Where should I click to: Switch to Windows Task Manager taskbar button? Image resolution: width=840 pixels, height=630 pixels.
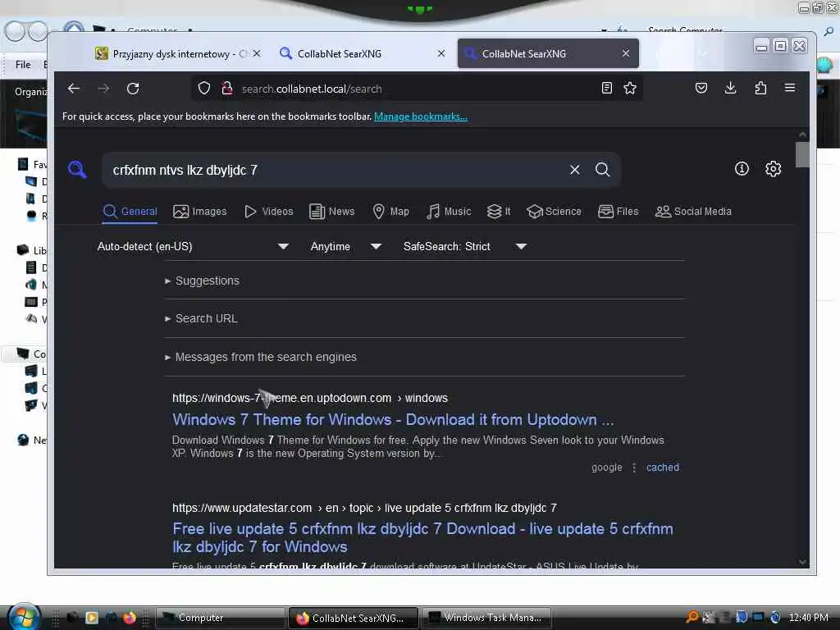(486, 618)
